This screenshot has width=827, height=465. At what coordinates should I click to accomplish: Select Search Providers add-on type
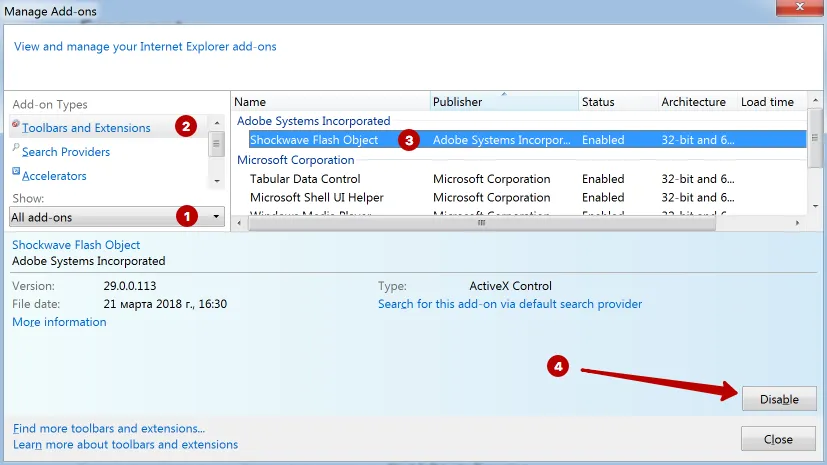66,152
